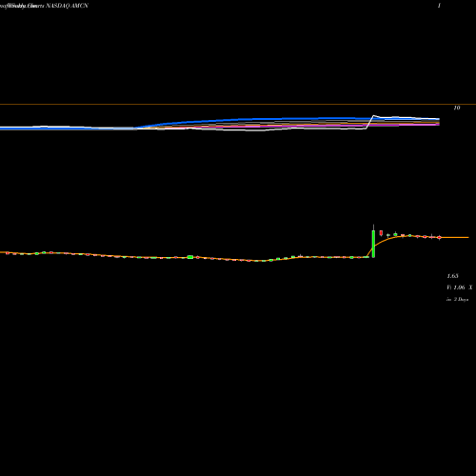
Task: Click the wide green candle mid-chart
Action: [x=190, y=257]
